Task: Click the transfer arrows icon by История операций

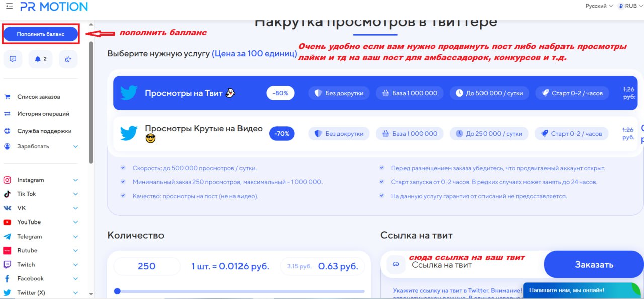Action: coord(8,114)
